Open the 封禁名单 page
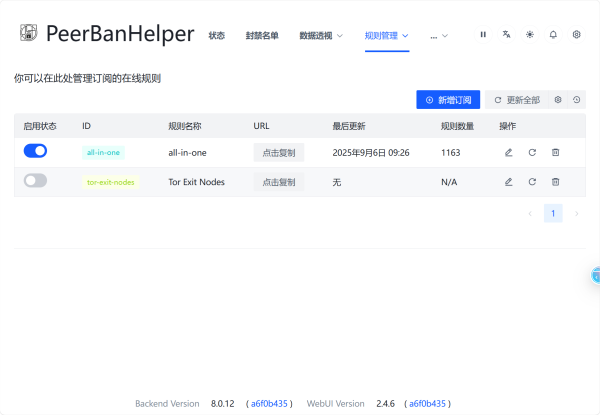 tap(262, 36)
